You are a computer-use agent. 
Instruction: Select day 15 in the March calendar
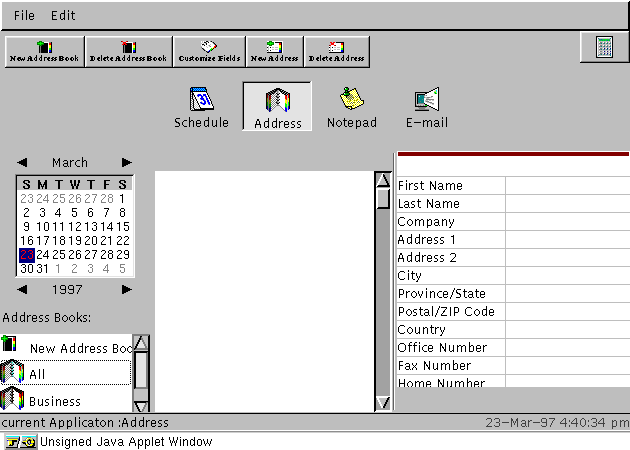123,226
